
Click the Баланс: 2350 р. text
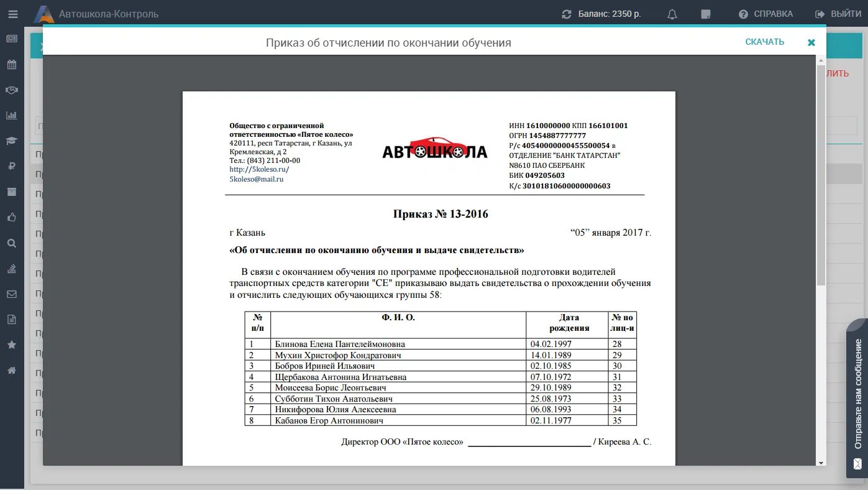point(609,14)
